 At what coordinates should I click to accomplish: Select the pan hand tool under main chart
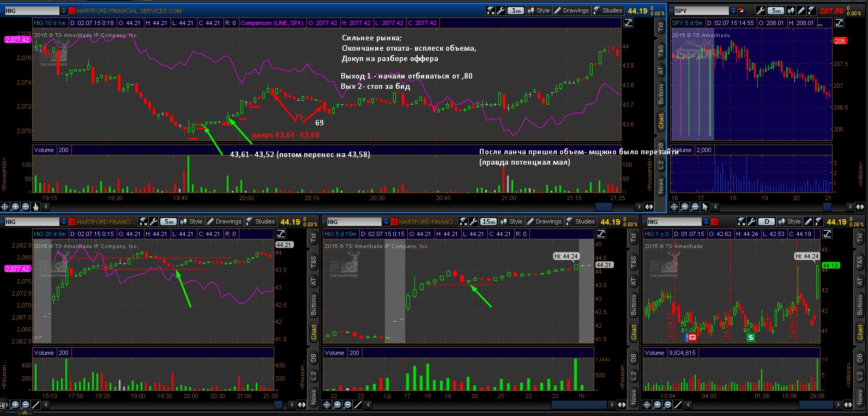point(36,207)
